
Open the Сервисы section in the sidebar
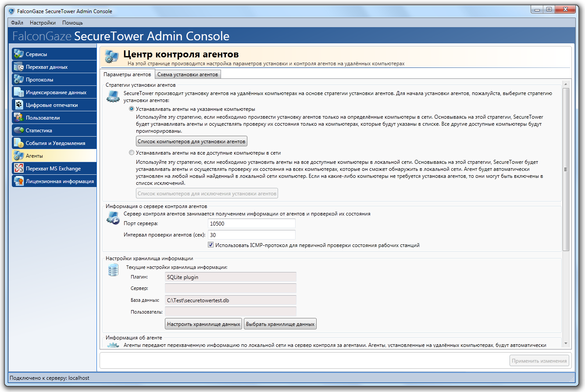point(54,54)
